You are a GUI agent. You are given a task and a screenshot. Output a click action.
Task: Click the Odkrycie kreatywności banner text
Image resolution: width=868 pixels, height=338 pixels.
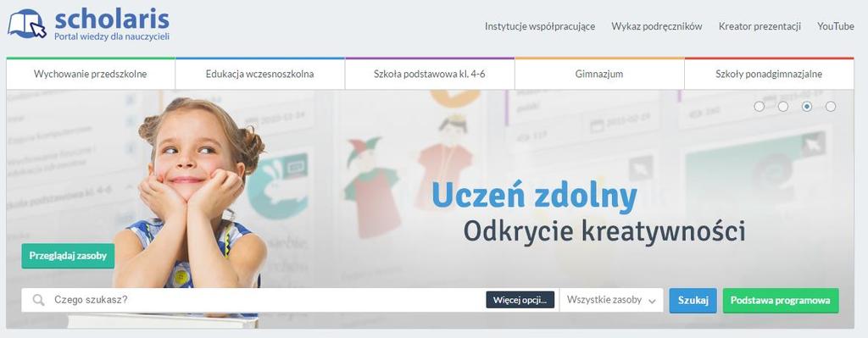point(604,231)
